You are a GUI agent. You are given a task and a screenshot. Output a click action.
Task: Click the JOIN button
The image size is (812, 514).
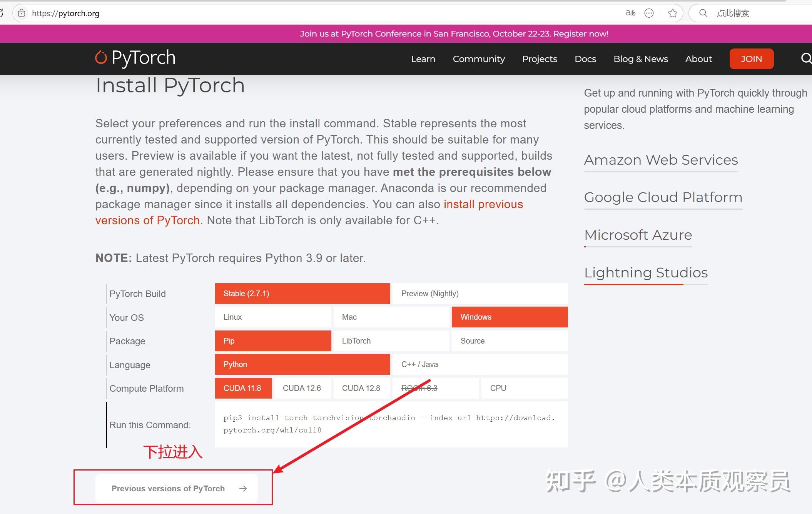(751, 58)
